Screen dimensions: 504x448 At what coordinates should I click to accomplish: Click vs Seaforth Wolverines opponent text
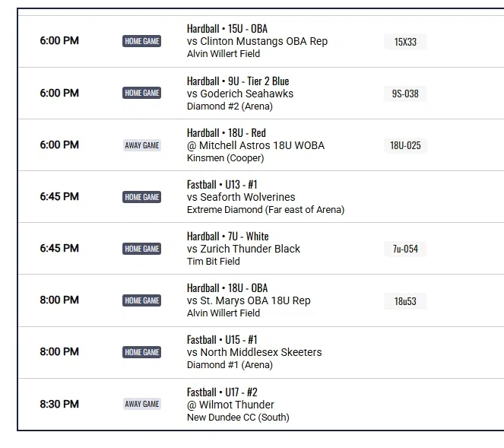coord(241,197)
